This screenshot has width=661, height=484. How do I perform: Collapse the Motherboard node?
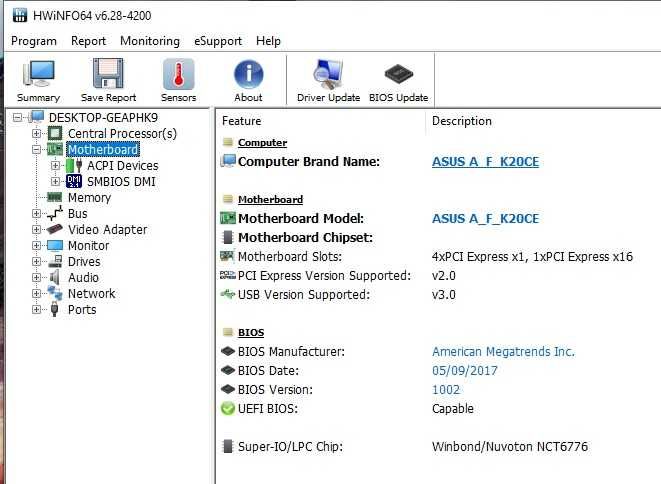37,149
